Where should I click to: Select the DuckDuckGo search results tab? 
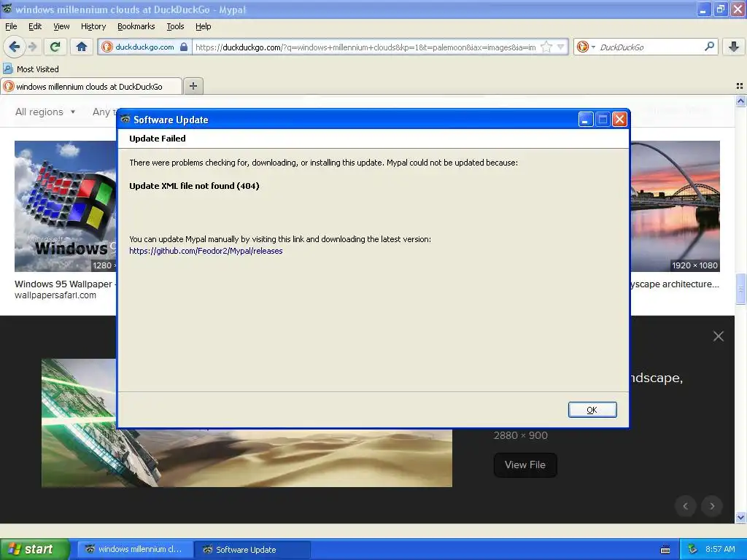tap(90, 87)
